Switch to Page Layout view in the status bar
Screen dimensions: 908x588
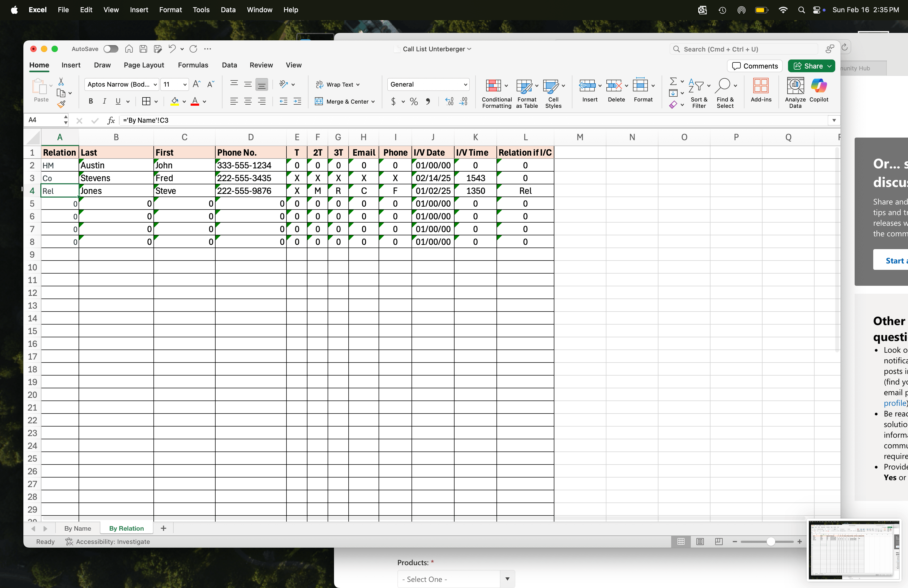coord(700,542)
